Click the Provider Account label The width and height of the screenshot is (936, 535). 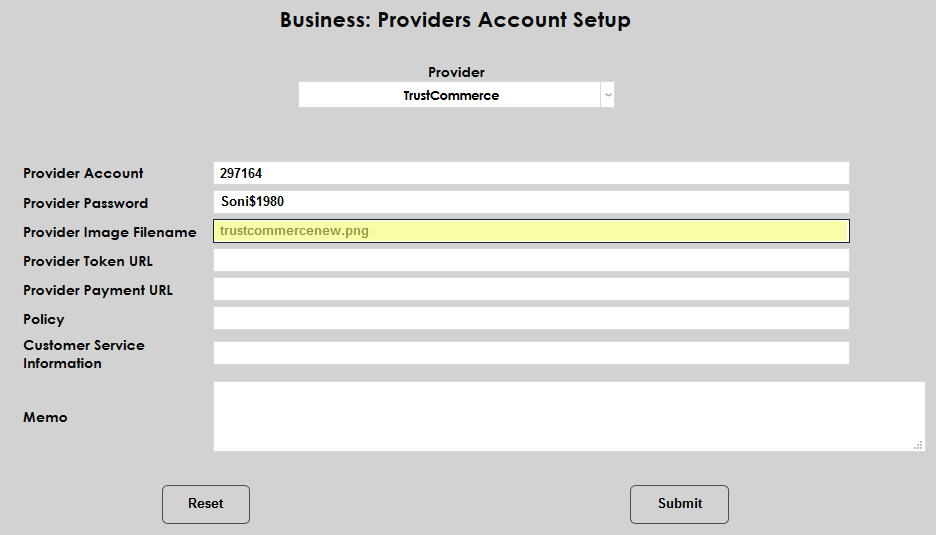click(83, 173)
